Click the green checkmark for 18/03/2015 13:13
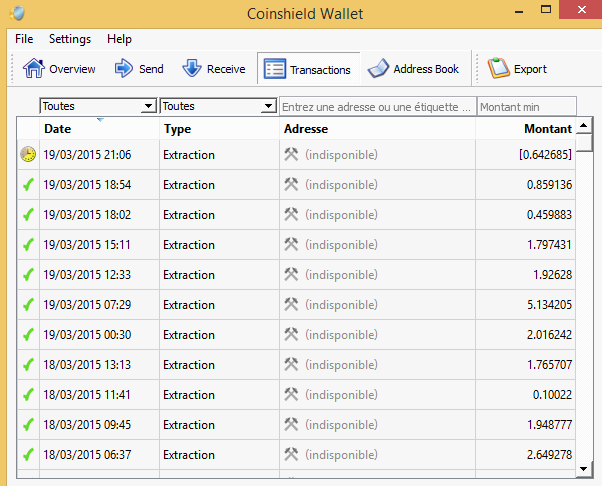The image size is (602, 486). (x=28, y=364)
